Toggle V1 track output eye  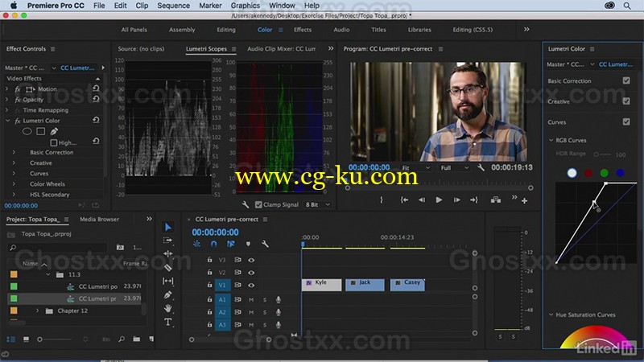[x=251, y=285]
